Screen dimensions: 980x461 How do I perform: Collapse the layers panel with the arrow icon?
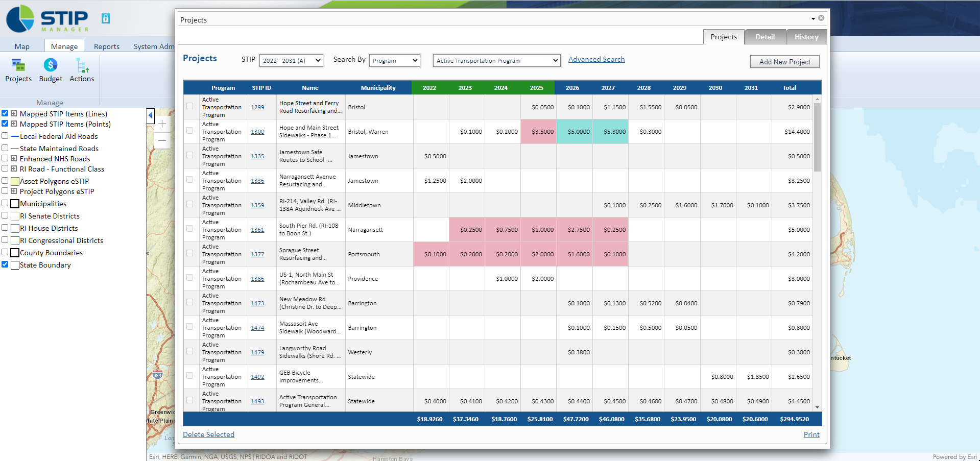pos(150,116)
